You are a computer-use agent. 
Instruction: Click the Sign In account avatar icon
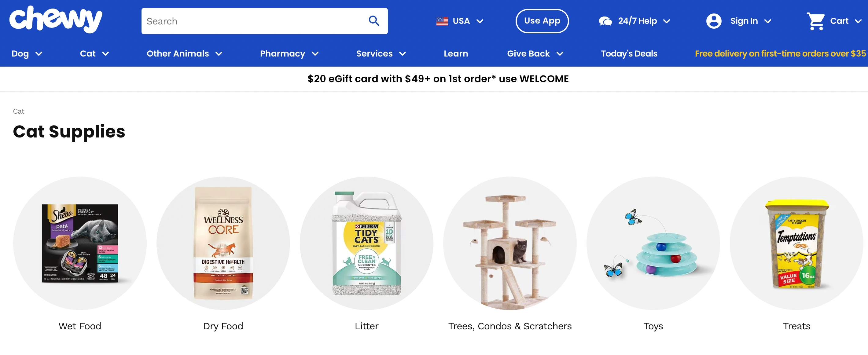(713, 21)
